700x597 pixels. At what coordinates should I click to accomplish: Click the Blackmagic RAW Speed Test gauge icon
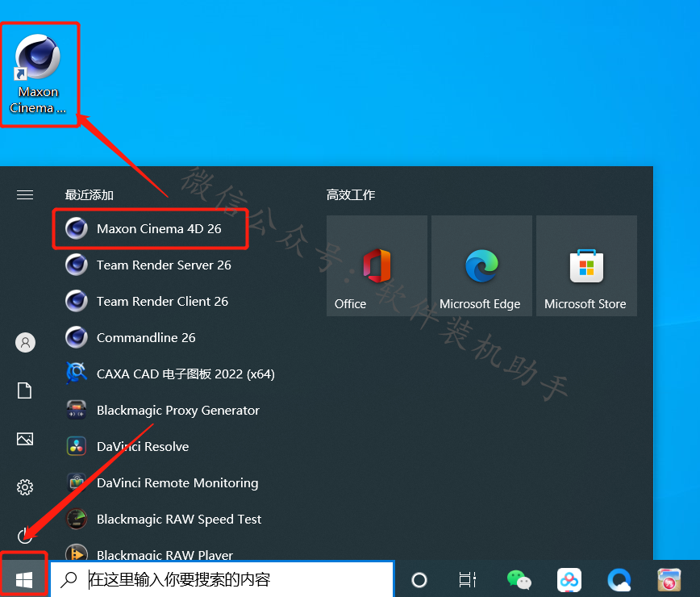click(x=77, y=520)
